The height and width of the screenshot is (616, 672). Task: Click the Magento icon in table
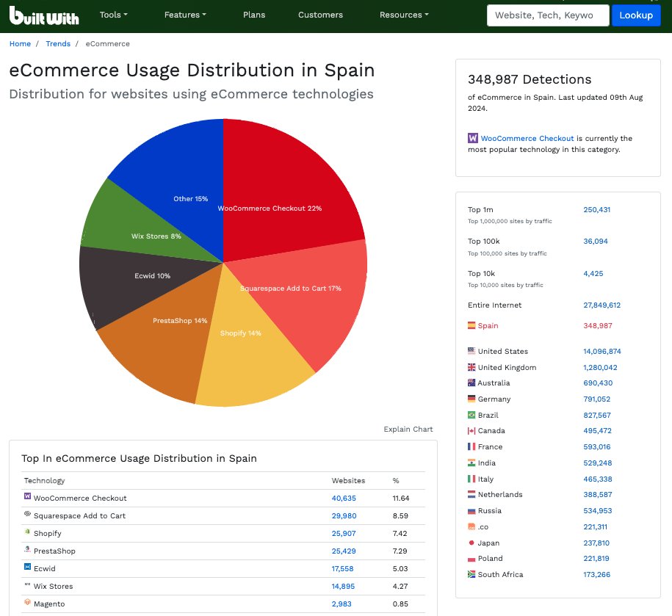[27, 601]
